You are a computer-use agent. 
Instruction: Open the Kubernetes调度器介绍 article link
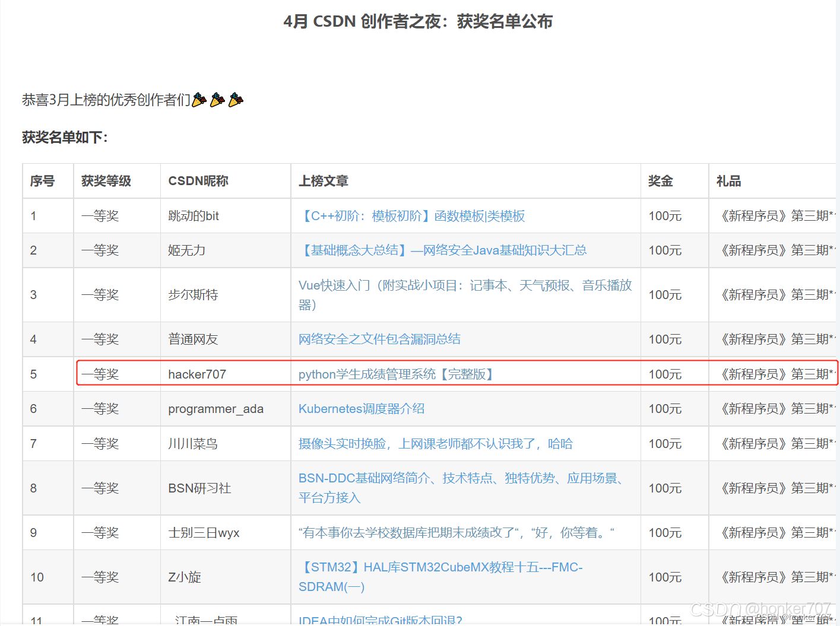[x=362, y=409]
